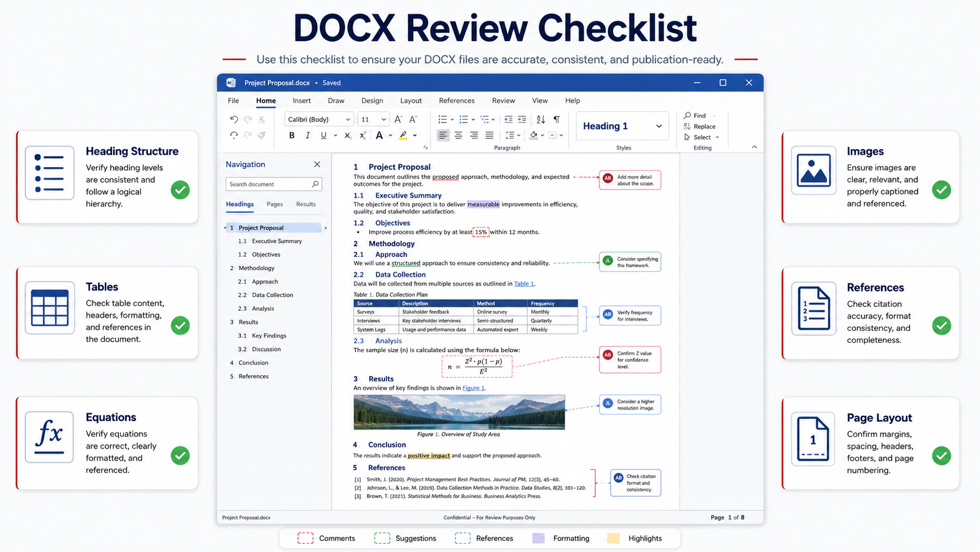Image resolution: width=980 pixels, height=552 pixels.
Task: Click the multilevel list icon
Action: 484,119
